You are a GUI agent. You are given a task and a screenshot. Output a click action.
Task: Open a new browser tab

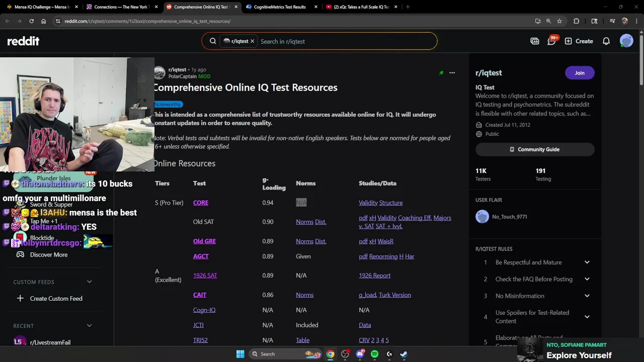point(408,7)
